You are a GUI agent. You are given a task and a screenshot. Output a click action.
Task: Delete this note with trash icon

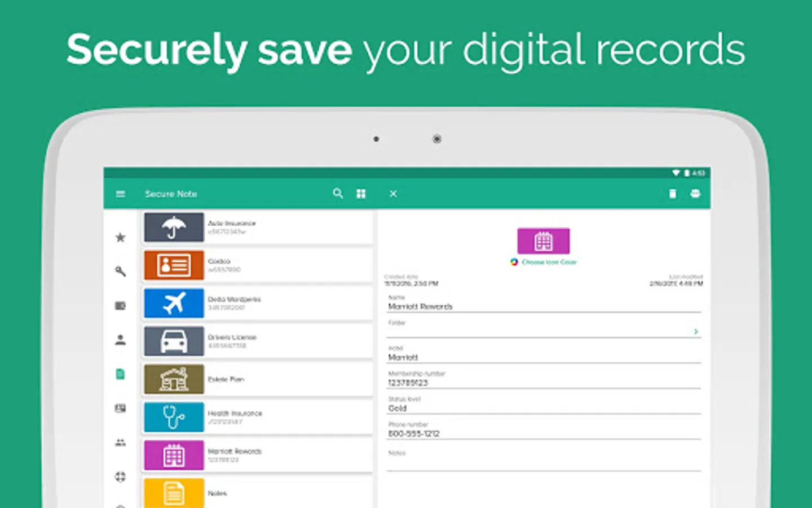tap(672, 194)
